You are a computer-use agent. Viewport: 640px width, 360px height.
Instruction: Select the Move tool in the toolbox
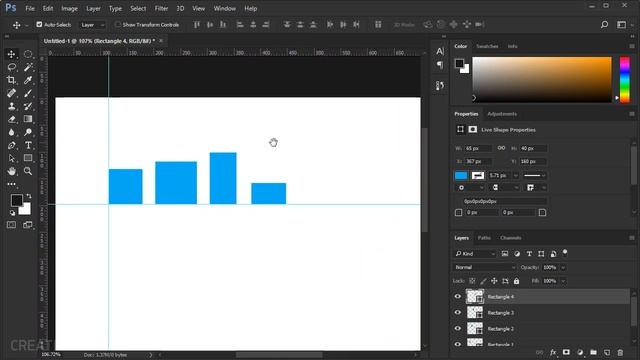click(11, 54)
